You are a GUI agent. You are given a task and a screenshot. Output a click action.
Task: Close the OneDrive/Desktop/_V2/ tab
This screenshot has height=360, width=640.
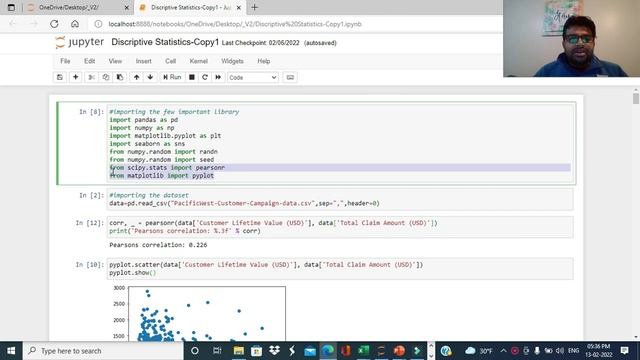pos(127,7)
